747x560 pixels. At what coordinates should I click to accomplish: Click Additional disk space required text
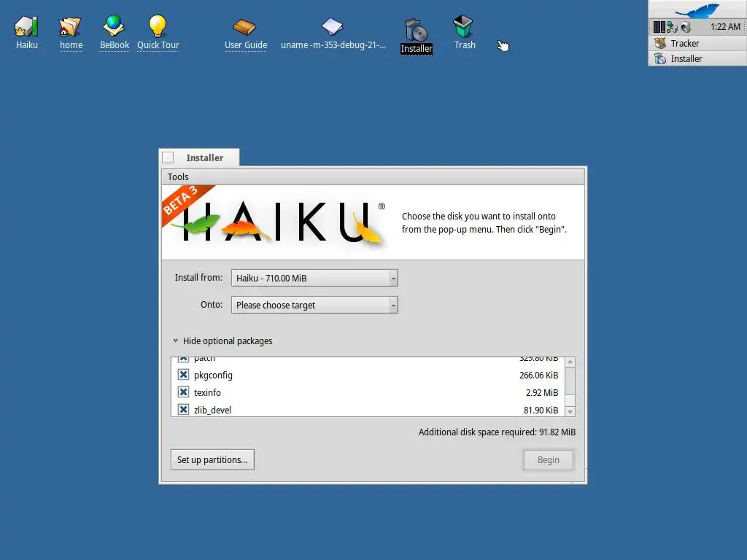tap(497, 432)
